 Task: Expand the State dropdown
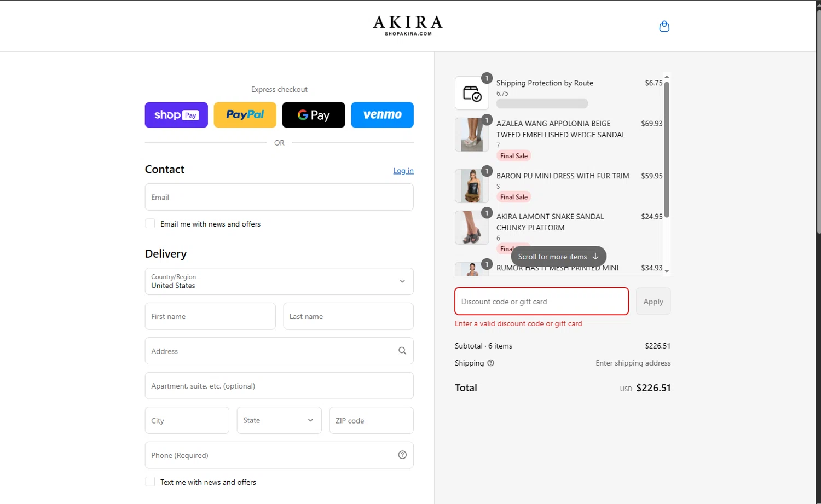click(279, 420)
